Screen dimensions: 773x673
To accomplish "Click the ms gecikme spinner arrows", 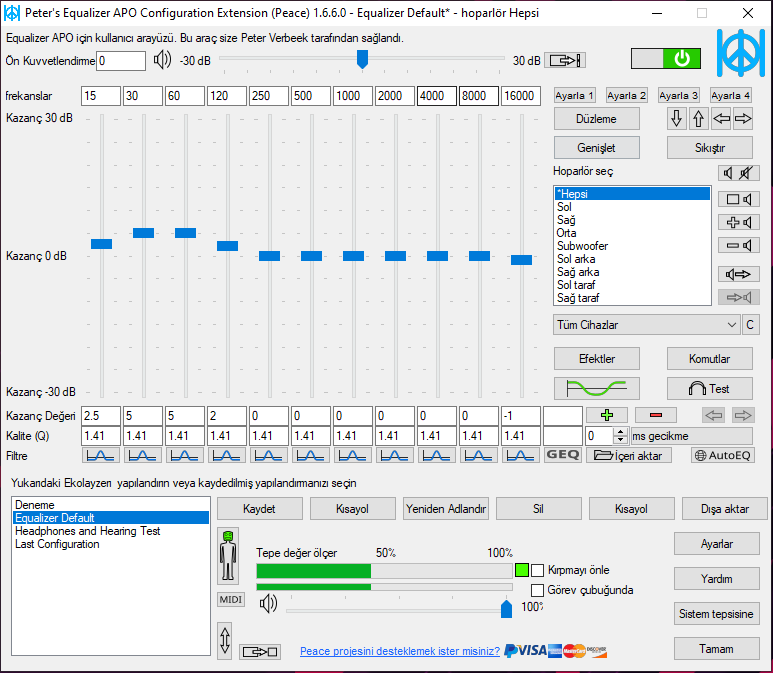I will tap(621, 436).
